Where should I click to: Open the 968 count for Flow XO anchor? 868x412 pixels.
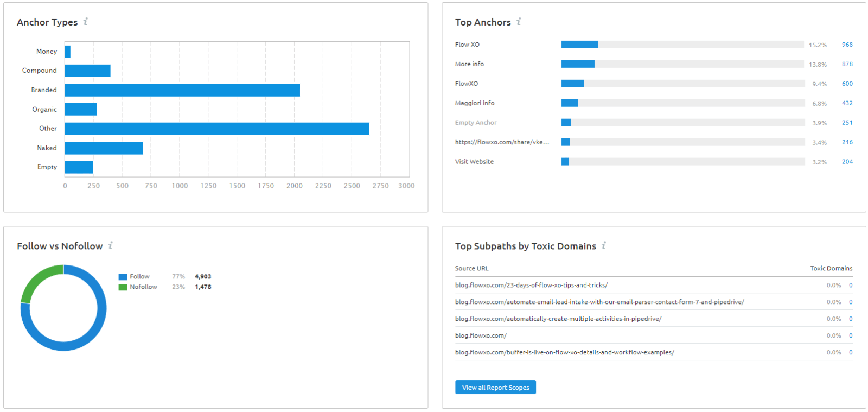click(x=847, y=45)
